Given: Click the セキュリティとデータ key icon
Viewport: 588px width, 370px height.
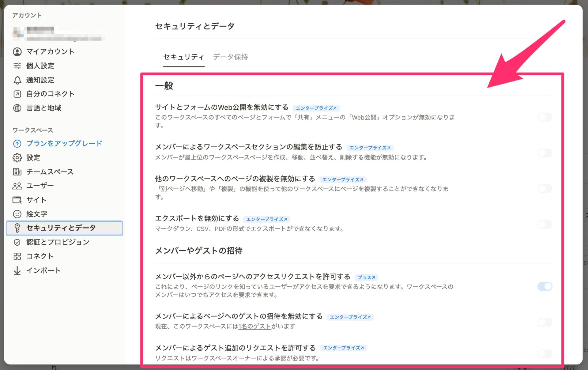Looking at the screenshot, I should [x=17, y=228].
